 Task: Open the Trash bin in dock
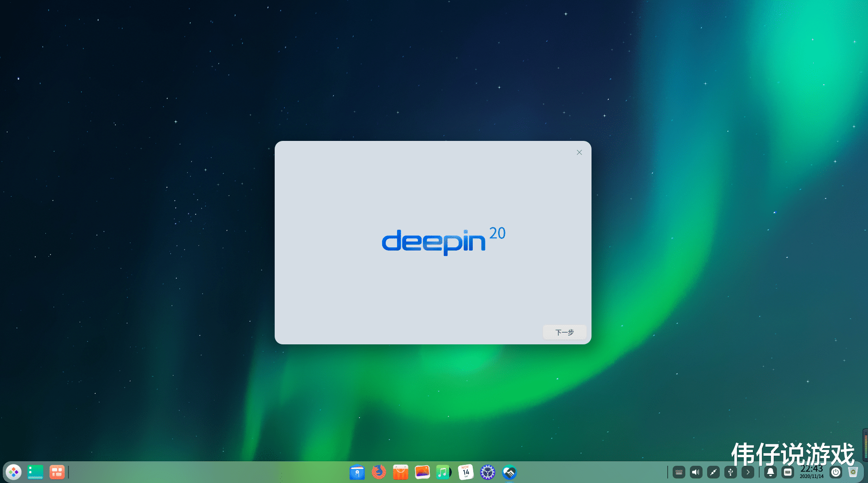[x=853, y=472]
